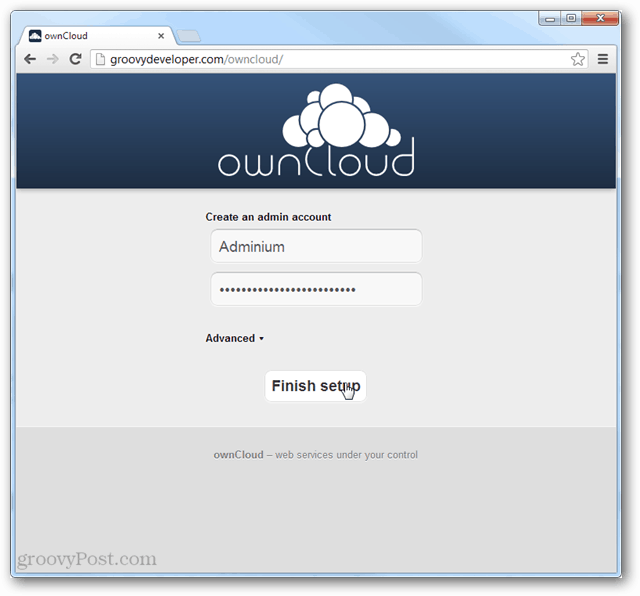Click the browser forward arrow
This screenshot has height=596, width=640.
52,59
